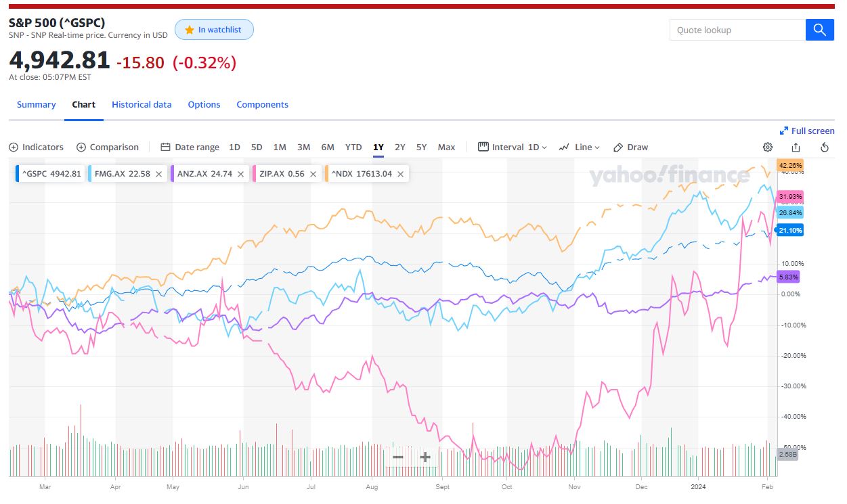Switch to the Historical data tab
Screen dimensions: 847x504
pos(142,105)
